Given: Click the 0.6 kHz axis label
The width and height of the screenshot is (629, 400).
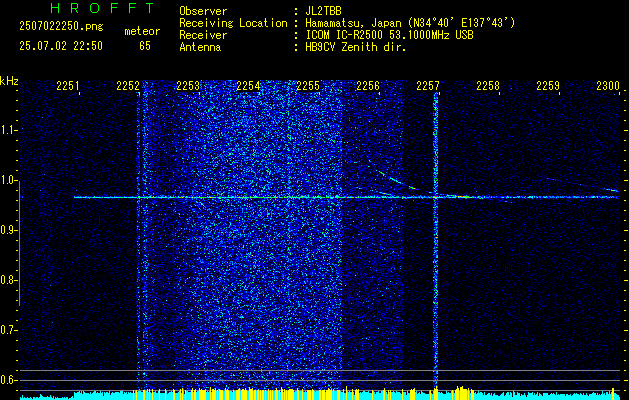Looking at the screenshot, I should [x=8, y=380].
